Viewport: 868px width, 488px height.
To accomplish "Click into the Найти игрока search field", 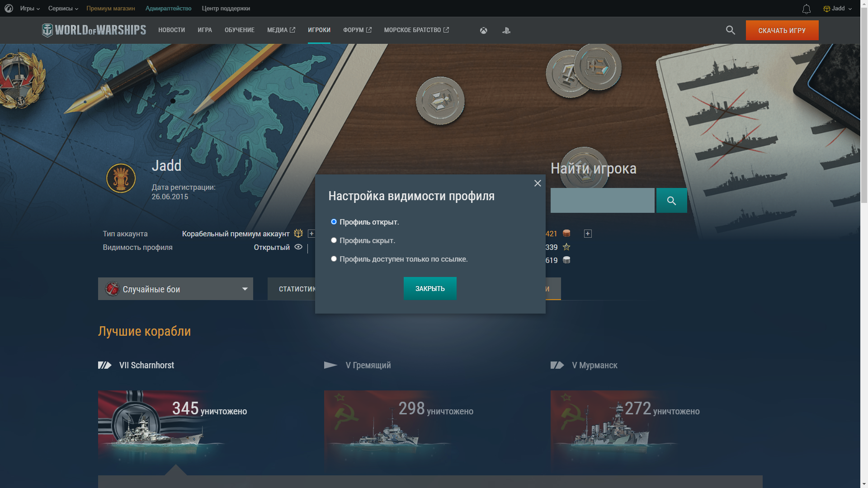I will coord(602,201).
